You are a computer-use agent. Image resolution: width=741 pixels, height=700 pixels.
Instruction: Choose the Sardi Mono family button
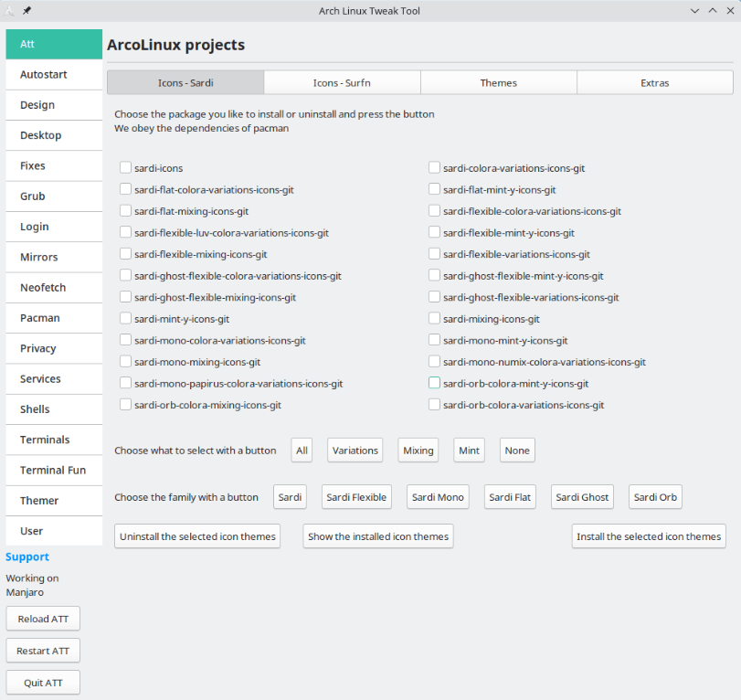point(438,497)
